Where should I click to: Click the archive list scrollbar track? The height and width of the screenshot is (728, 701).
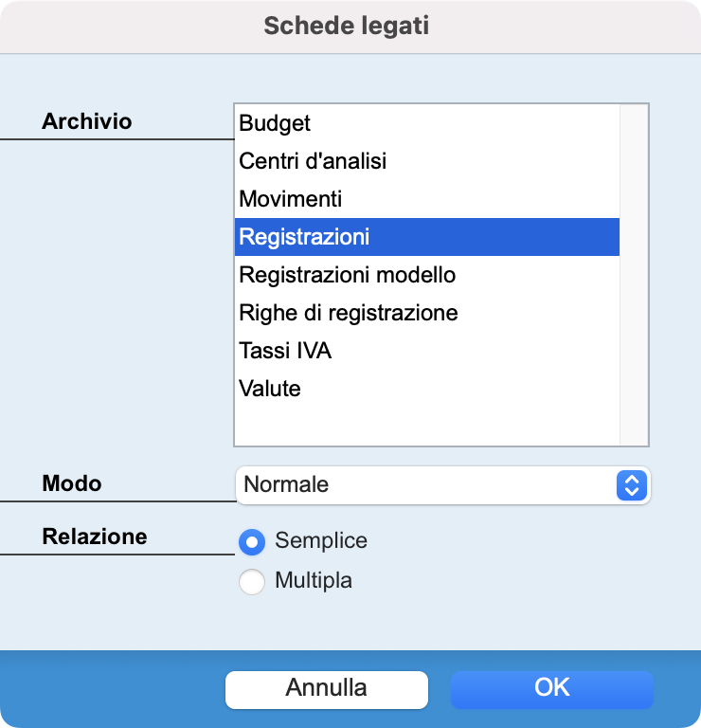click(x=634, y=274)
